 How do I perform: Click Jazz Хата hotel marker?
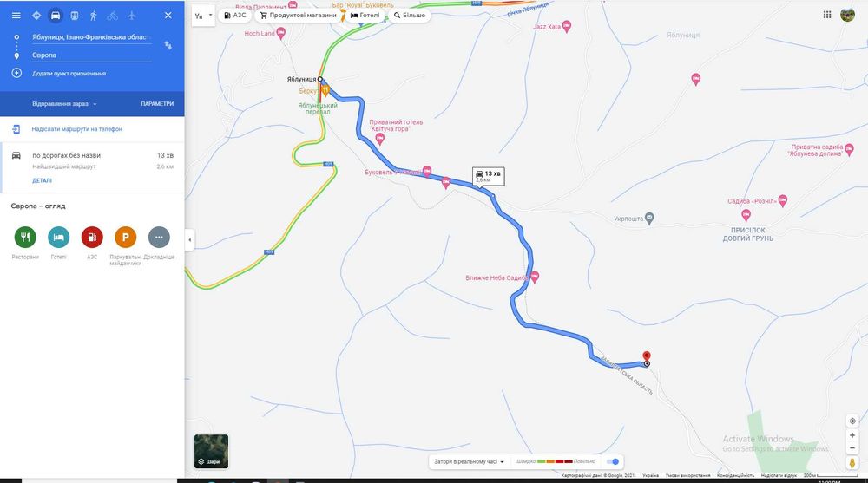(x=566, y=27)
